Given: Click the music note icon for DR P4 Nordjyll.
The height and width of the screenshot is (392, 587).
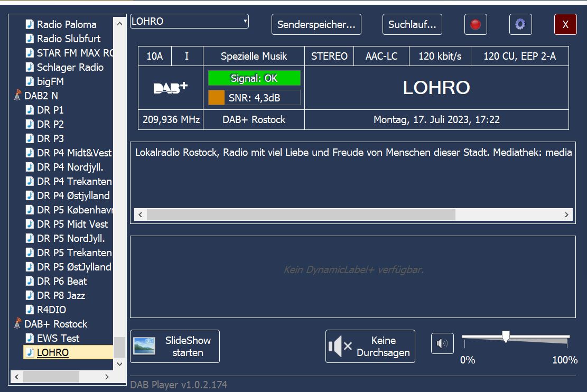Looking at the screenshot, I should (x=30, y=166).
